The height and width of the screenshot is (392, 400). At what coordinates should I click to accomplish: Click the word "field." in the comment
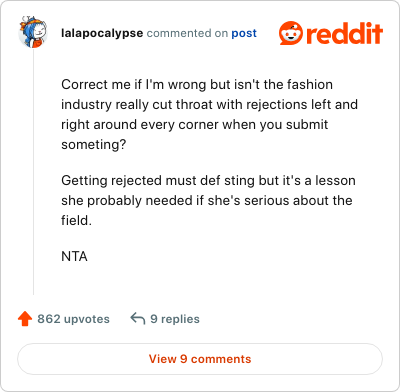tap(76, 220)
